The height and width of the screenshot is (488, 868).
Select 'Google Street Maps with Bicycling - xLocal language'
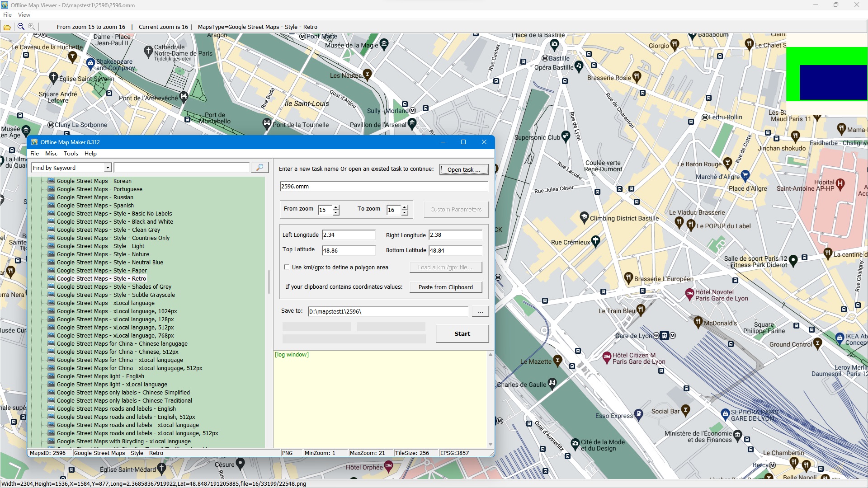tap(124, 441)
